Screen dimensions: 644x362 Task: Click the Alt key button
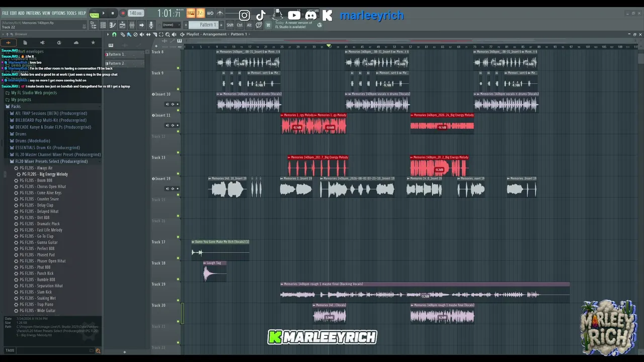249,25
